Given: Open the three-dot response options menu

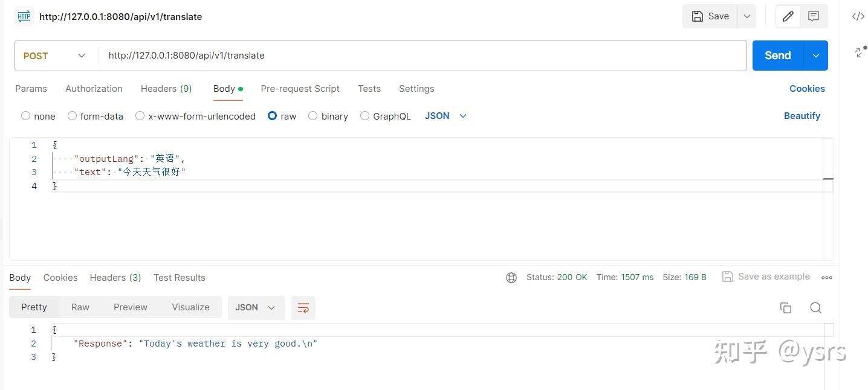Looking at the screenshot, I should [x=827, y=278].
